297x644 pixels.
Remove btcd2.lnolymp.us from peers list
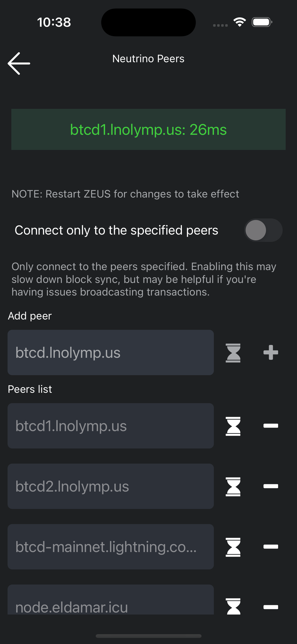coord(271,486)
